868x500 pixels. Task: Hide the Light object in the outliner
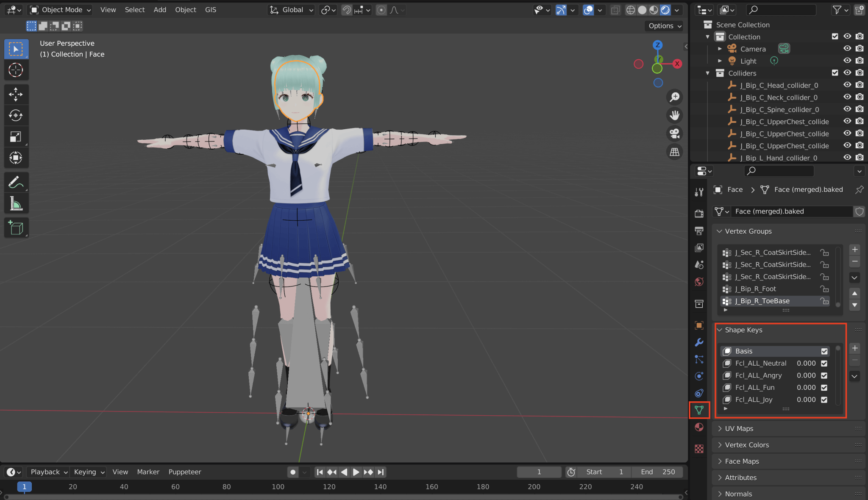[x=847, y=60]
